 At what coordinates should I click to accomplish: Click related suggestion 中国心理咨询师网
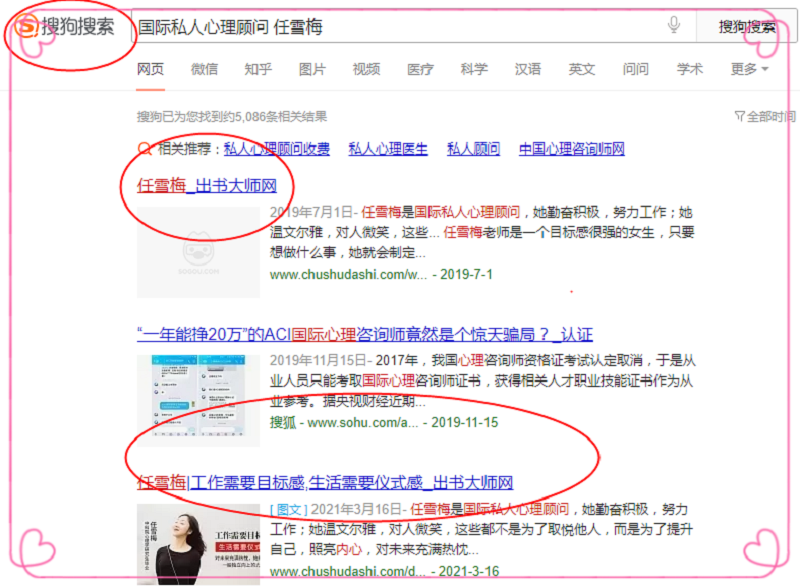(x=571, y=149)
